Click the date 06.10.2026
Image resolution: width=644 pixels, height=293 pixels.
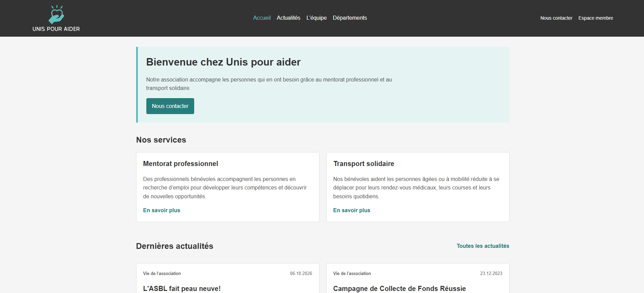click(301, 273)
